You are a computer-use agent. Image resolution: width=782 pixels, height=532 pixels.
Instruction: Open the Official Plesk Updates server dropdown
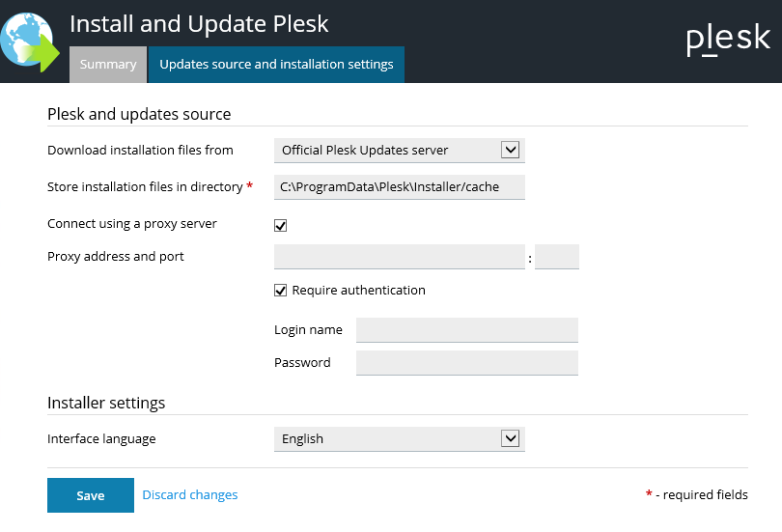(400, 150)
